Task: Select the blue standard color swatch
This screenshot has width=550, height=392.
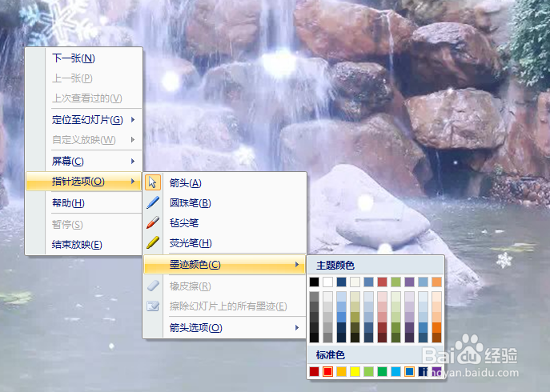Action: tap(410, 372)
